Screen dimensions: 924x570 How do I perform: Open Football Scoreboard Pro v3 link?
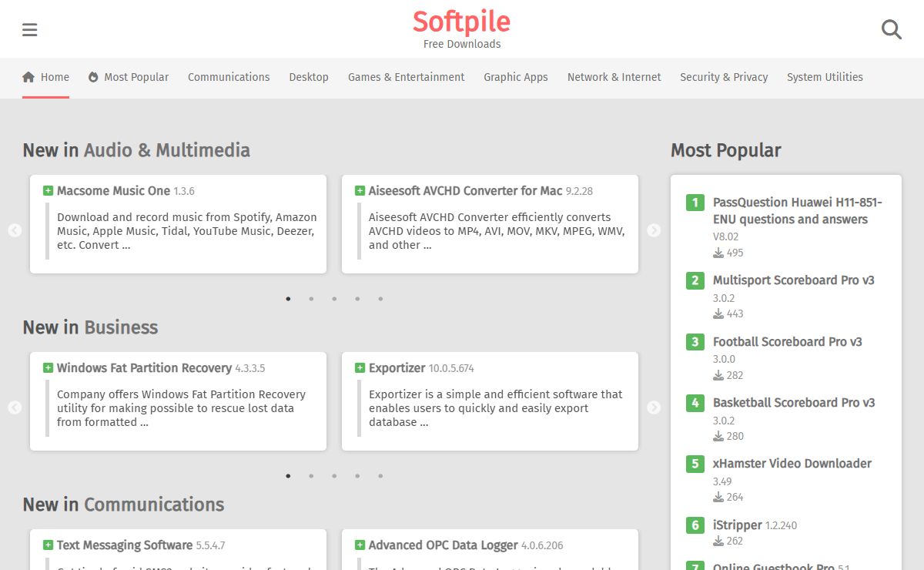tap(788, 342)
